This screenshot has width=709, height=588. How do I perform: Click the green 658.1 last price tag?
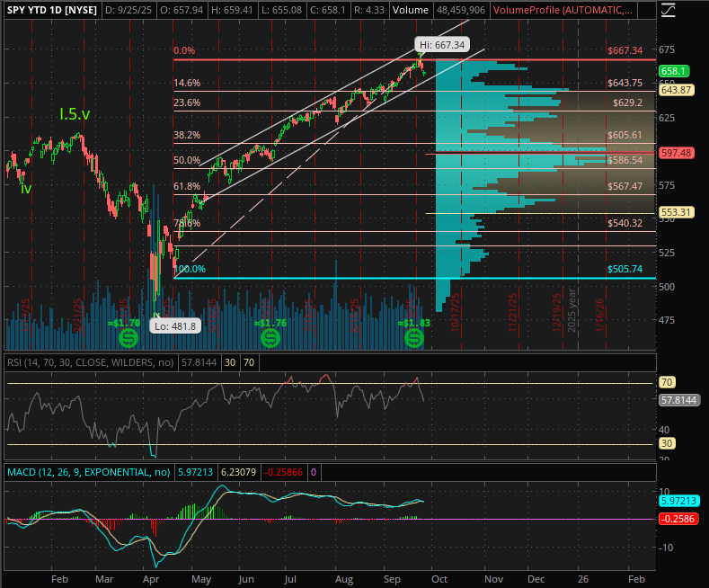tap(673, 71)
